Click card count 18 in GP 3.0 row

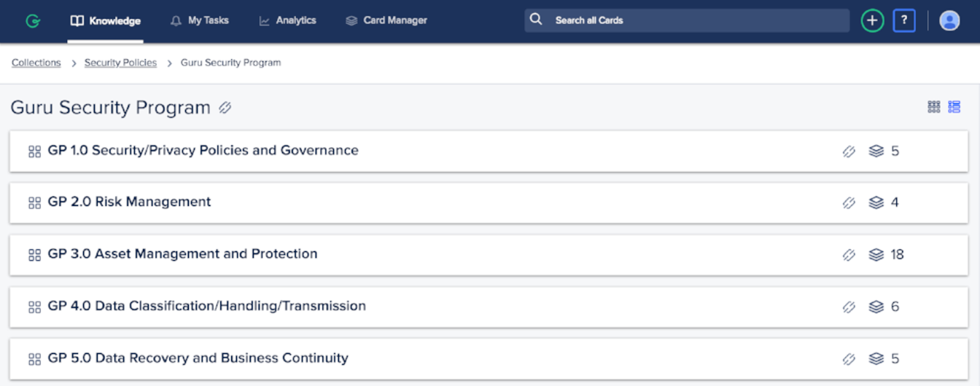pyautogui.click(x=898, y=255)
